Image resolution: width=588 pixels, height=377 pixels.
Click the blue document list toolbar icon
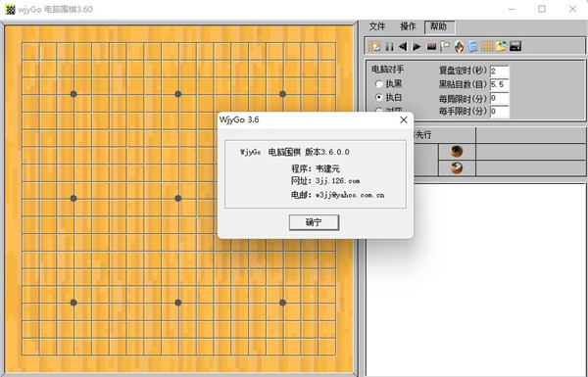(x=473, y=46)
